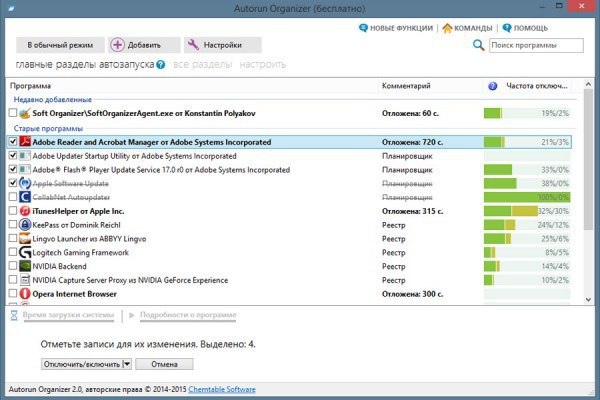600x400 pixels.
Task: Click the Adobe Flash Player Update Service icon
Action: pyautogui.click(x=25, y=170)
